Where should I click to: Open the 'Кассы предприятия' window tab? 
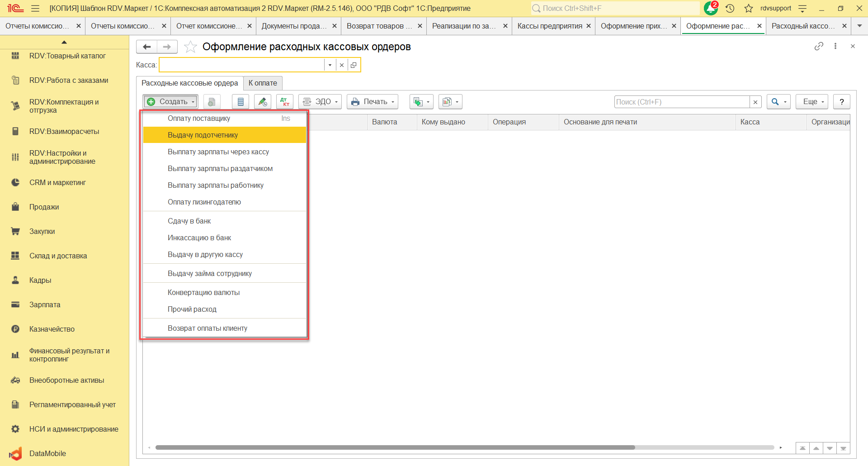point(549,26)
